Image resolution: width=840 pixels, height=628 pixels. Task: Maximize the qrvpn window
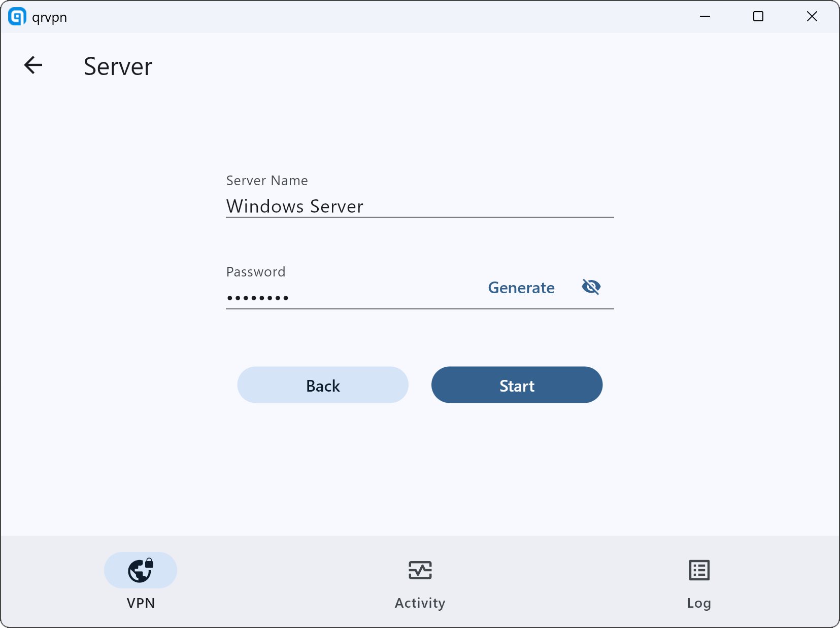coord(758,17)
